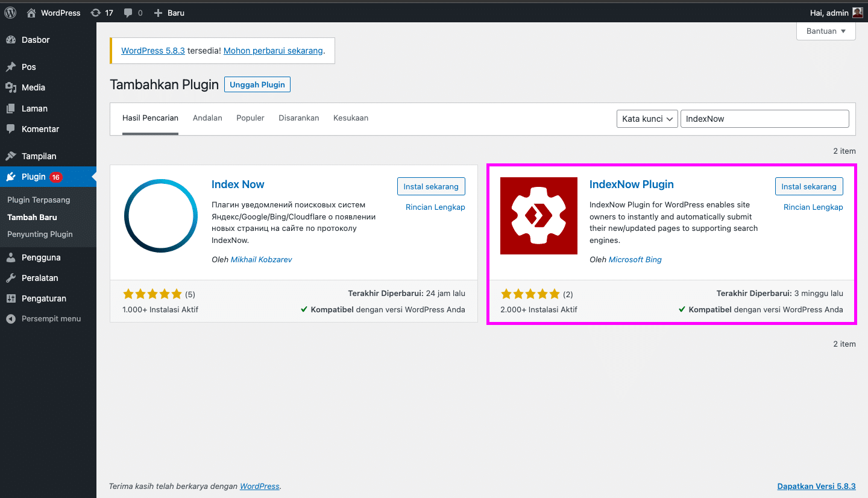This screenshot has height=498, width=868.
Task: Open the IndexNow Plugin title link
Action: (632, 184)
